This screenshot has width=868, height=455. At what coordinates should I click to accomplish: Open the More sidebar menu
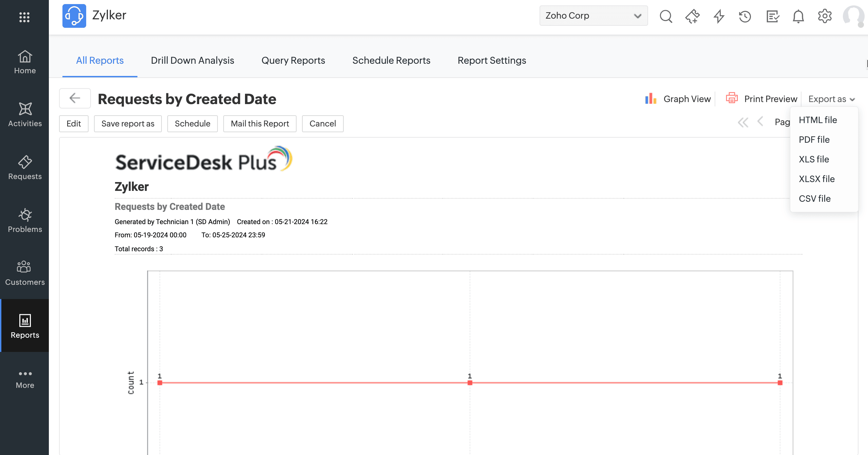point(25,379)
